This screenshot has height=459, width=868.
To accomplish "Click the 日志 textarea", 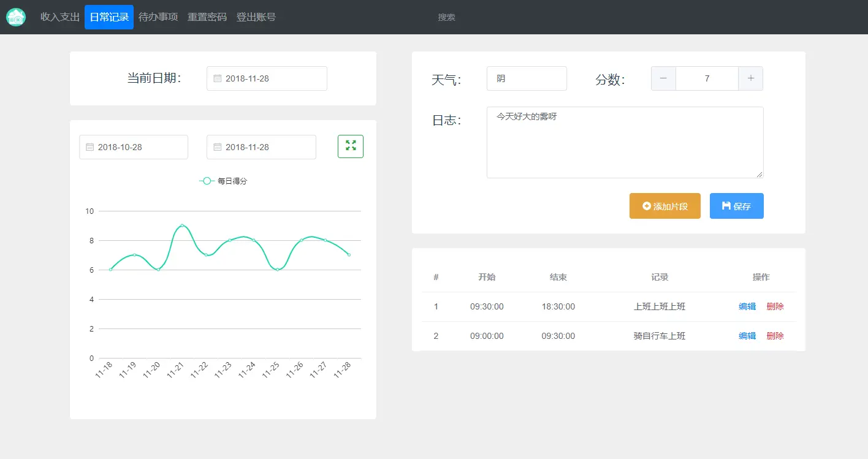I will [x=625, y=142].
